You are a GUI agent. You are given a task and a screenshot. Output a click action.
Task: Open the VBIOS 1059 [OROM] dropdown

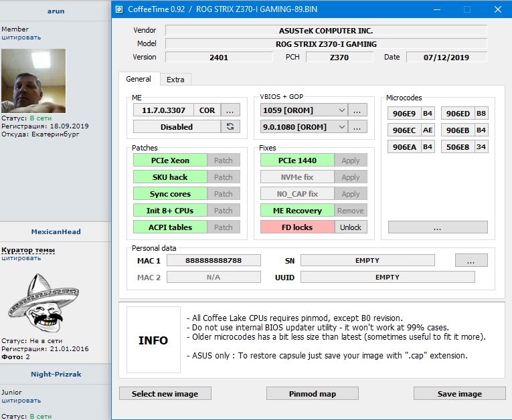tap(304, 110)
